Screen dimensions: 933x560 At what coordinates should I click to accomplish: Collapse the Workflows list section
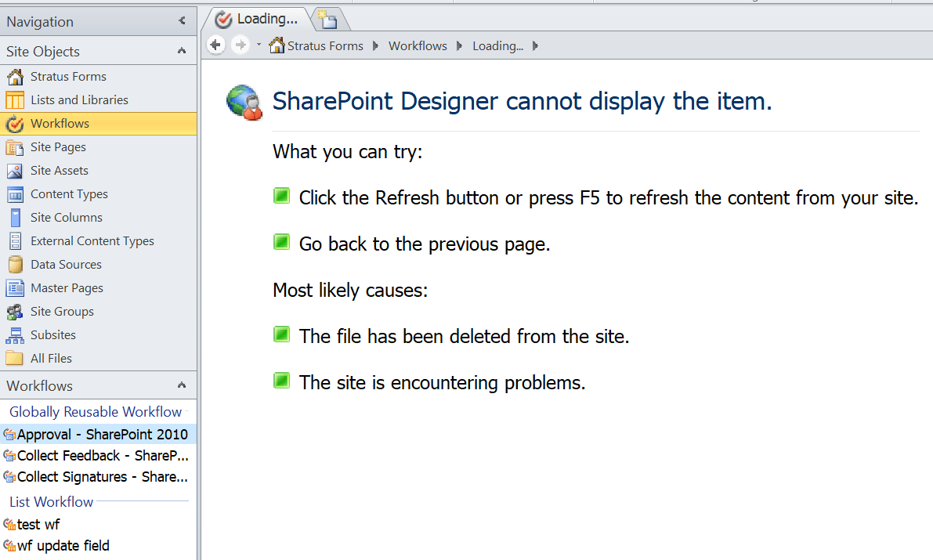click(x=182, y=385)
